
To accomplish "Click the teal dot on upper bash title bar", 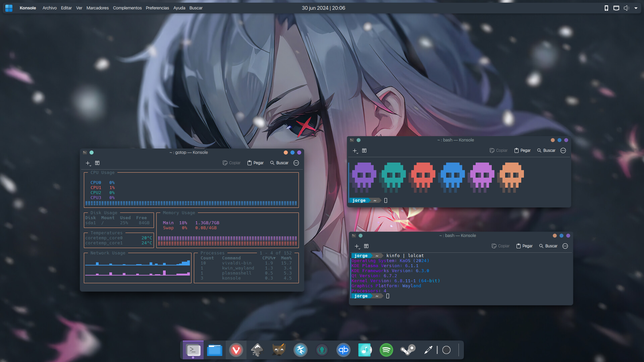I will point(359,140).
